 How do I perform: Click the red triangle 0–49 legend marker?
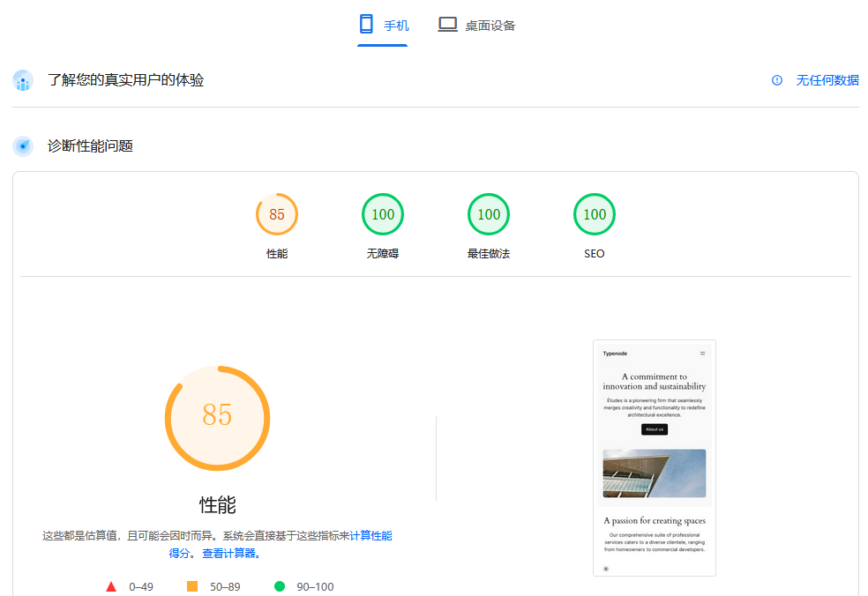[x=111, y=586]
